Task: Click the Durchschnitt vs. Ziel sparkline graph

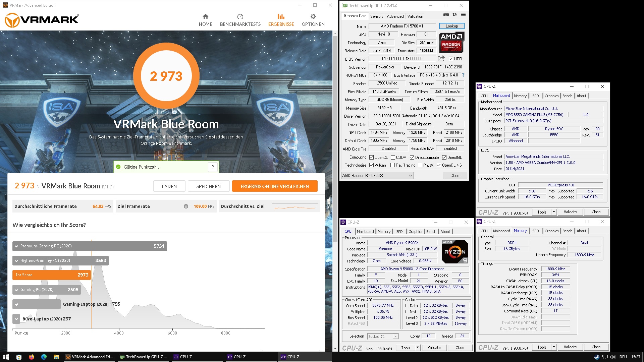Action: pos(294,206)
